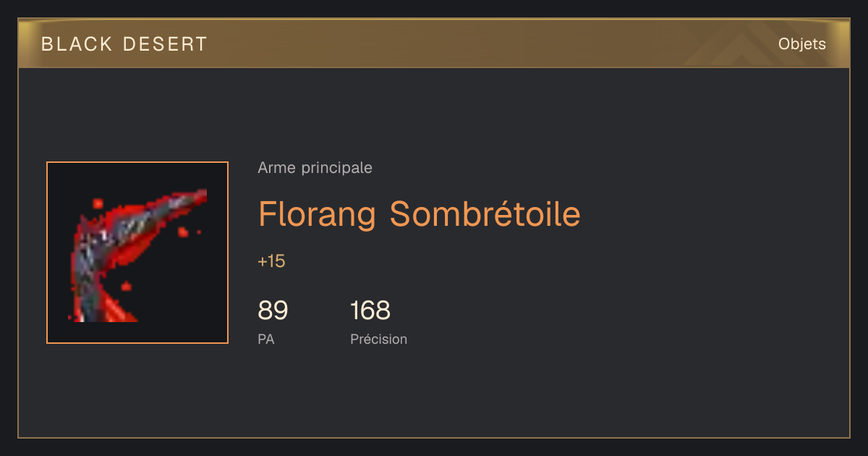The width and height of the screenshot is (868, 456).
Task: Click the 89 PA stat value
Action: pos(273,311)
